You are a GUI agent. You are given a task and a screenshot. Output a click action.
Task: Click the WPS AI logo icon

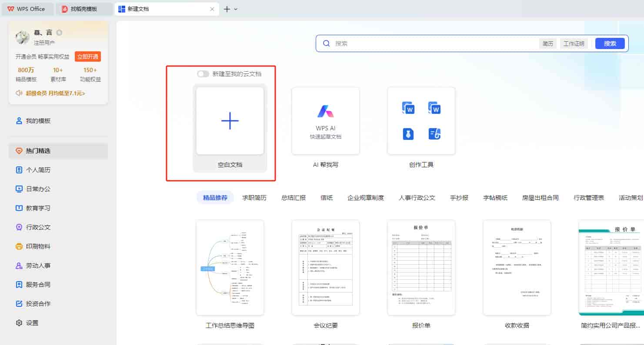(x=326, y=112)
